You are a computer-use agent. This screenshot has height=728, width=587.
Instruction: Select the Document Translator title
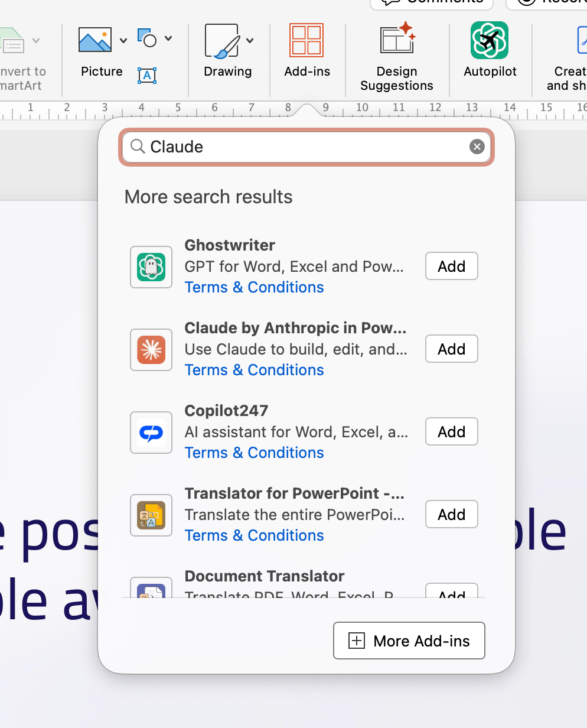[x=265, y=576]
